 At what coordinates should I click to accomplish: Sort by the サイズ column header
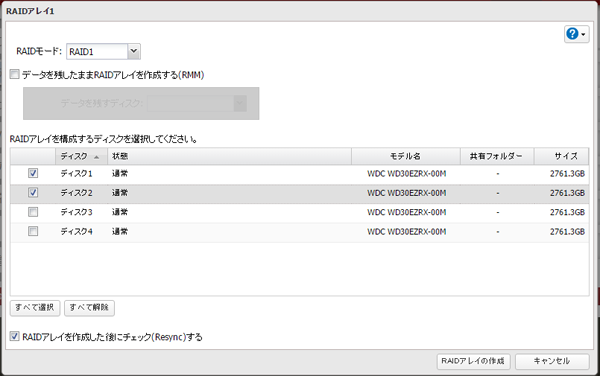point(561,156)
